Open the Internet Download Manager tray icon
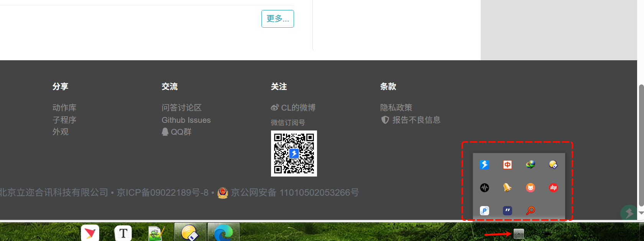 pos(531,165)
